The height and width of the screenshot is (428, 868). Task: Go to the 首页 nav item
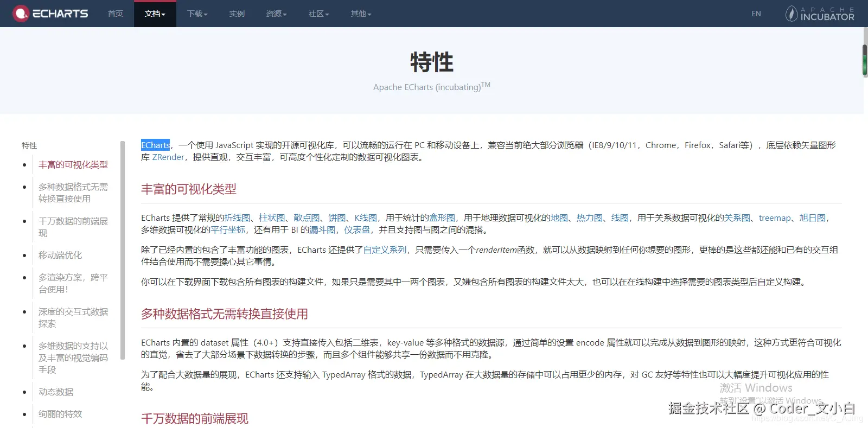116,14
